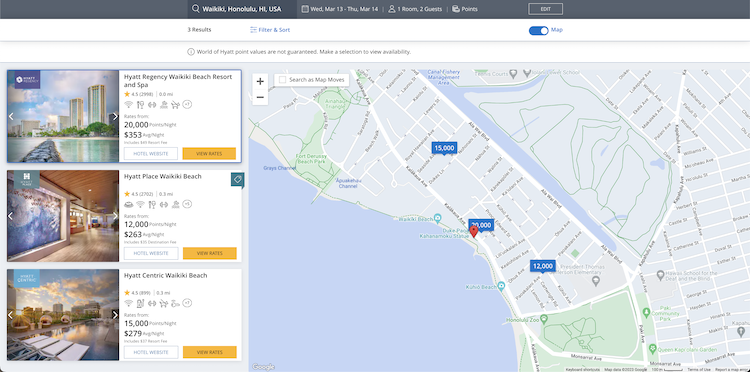Click the special offer tag on Hyatt Place
The width and height of the screenshot is (750, 372).
[237, 179]
